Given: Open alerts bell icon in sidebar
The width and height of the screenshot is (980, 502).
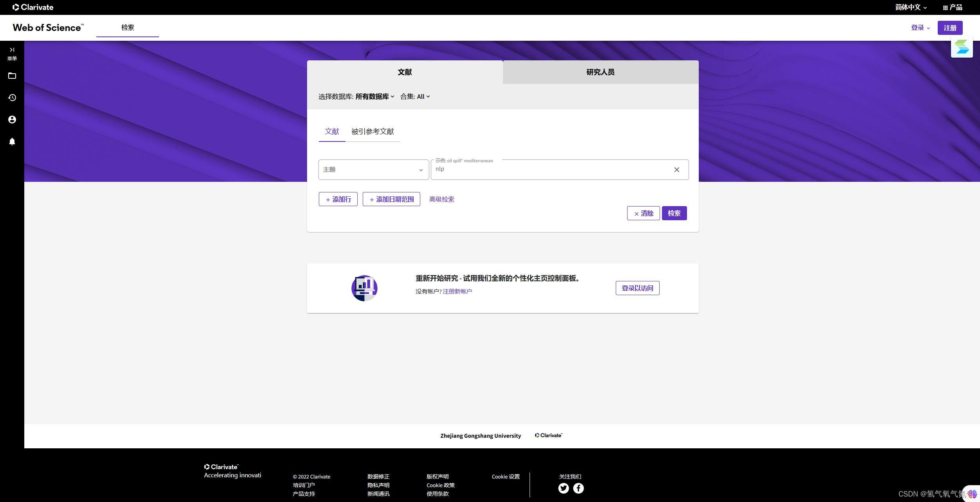Looking at the screenshot, I should (x=12, y=141).
